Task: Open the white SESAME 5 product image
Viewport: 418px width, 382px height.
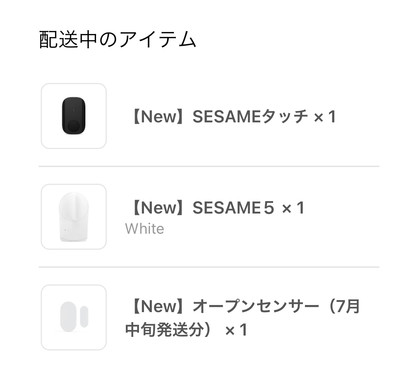Action: click(74, 217)
